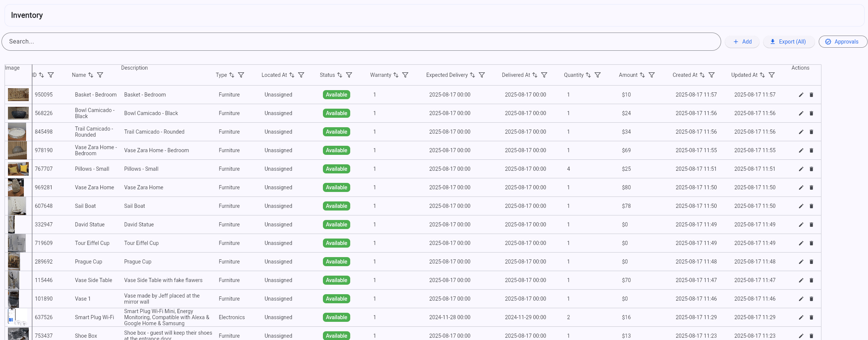
Task: Open the Located At column filter
Action: point(301,75)
